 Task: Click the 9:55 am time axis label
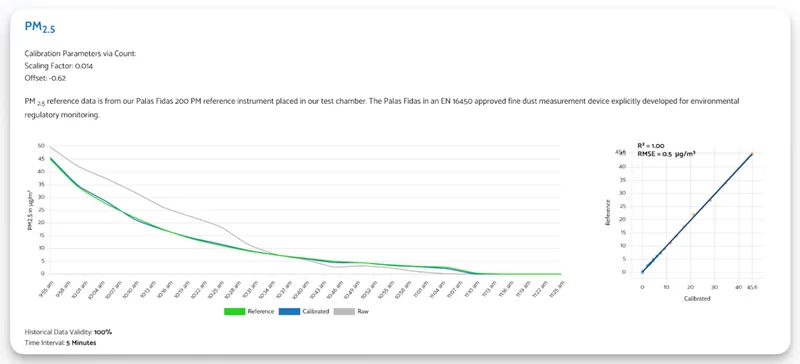pos(46,290)
